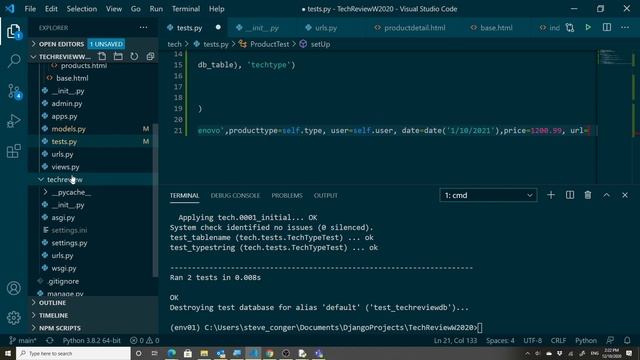Collapse all folders in explorer
Image resolution: width=640 pixels, height=360 pixels.
point(150,56)
